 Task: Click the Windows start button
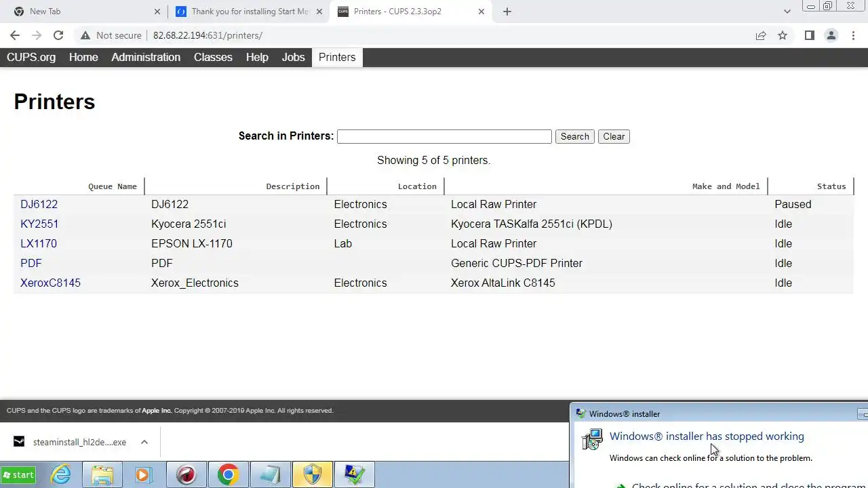(x=19, y=475)
